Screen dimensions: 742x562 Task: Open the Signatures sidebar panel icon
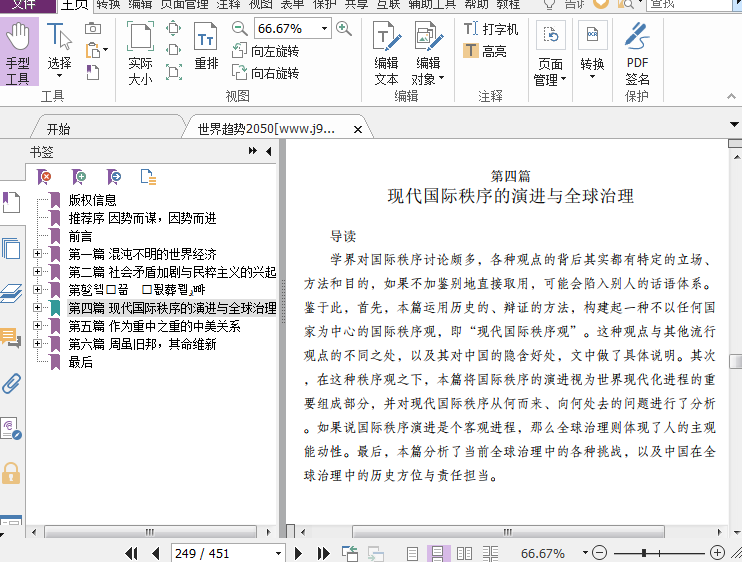[11, 429]
